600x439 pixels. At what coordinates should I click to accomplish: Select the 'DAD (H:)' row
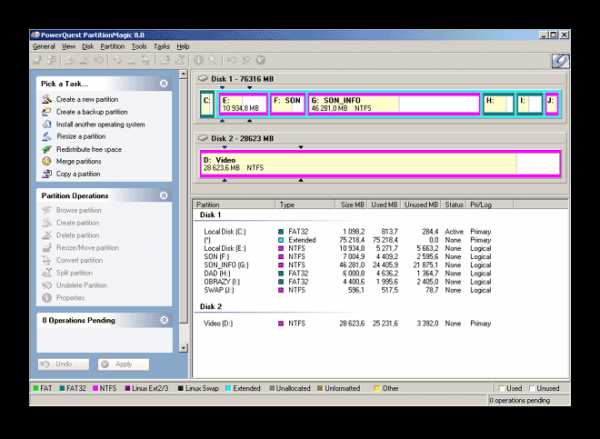347,273
